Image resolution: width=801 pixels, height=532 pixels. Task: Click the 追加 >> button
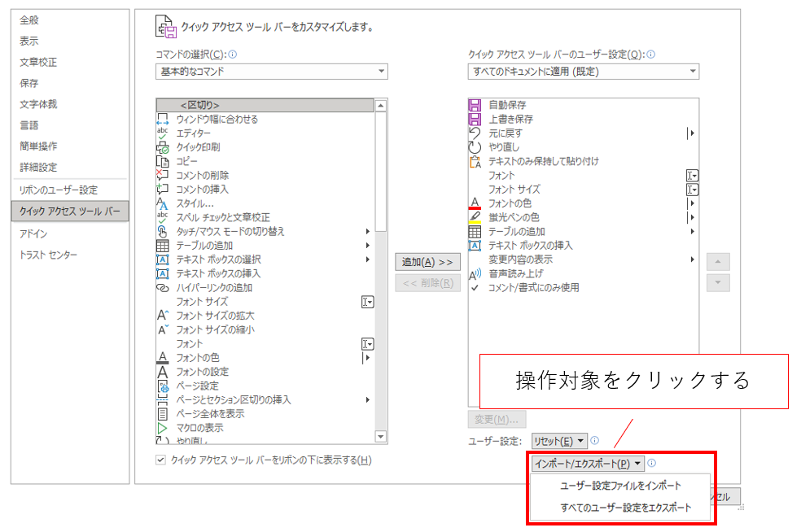(x=427, y=262)
